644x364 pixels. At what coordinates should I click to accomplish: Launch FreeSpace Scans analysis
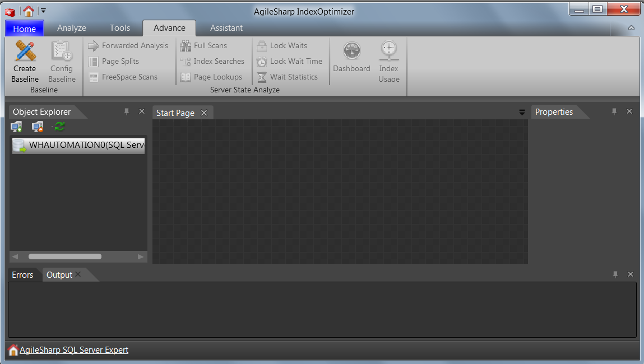123,77
